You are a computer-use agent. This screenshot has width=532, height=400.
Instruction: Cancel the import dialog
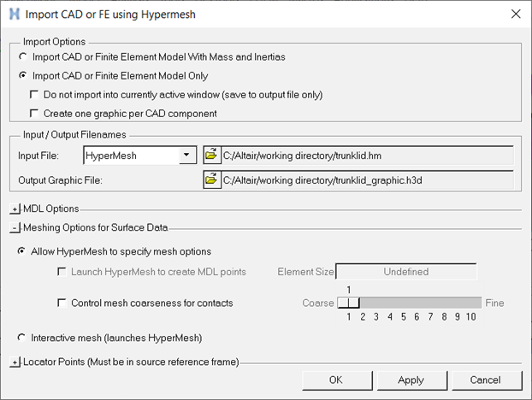[485, 379]
